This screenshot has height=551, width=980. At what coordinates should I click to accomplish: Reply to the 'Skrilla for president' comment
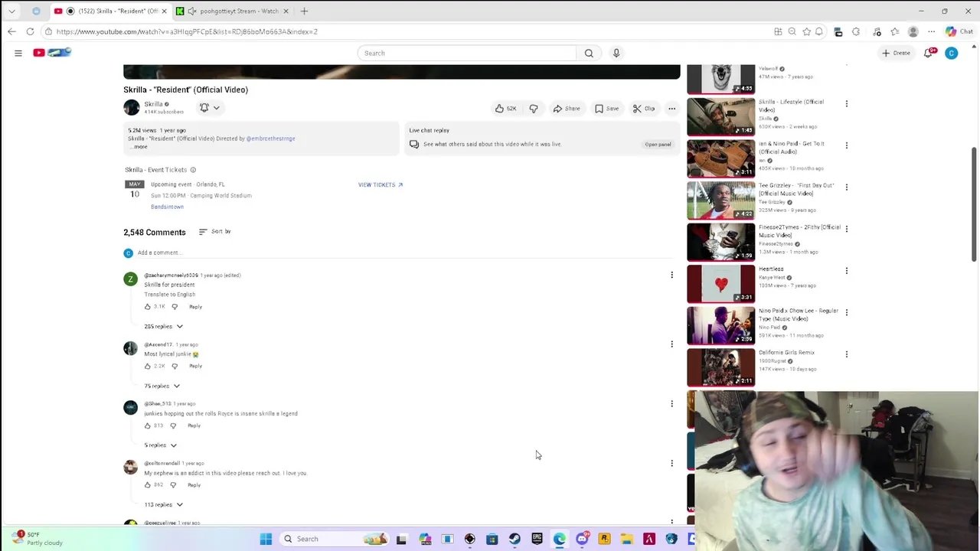(x=195, y=307)
